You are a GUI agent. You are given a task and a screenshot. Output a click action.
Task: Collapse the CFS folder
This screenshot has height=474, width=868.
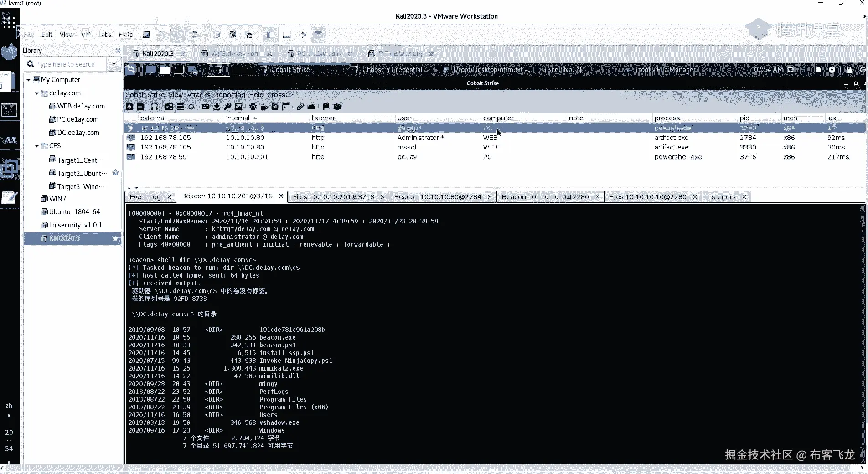coord(36,146)
